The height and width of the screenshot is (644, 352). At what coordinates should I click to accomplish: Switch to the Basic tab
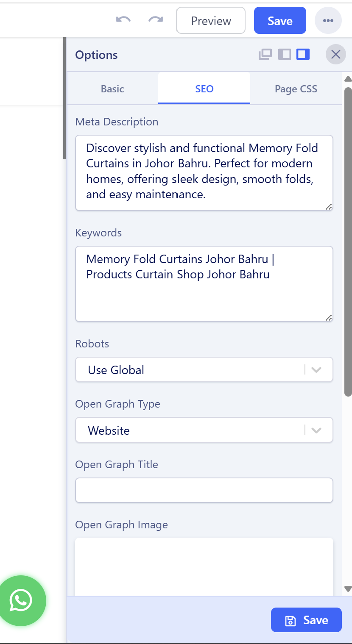pos(112,89)
